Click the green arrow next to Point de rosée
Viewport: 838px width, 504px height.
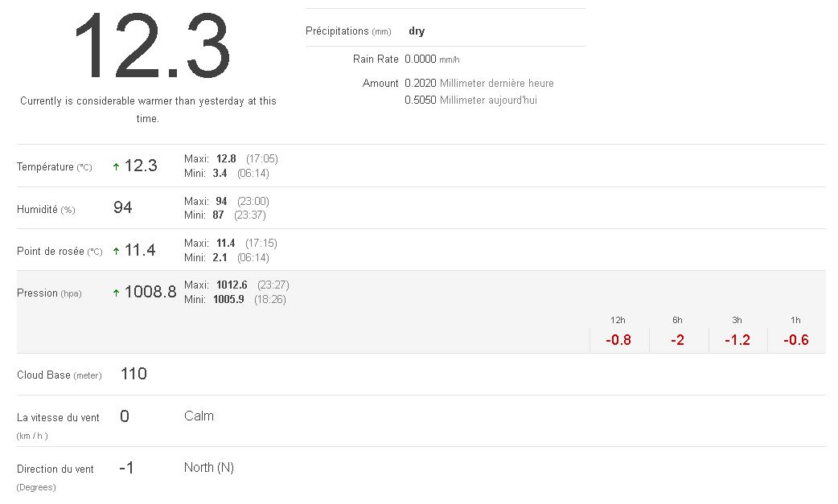point(116,251)
